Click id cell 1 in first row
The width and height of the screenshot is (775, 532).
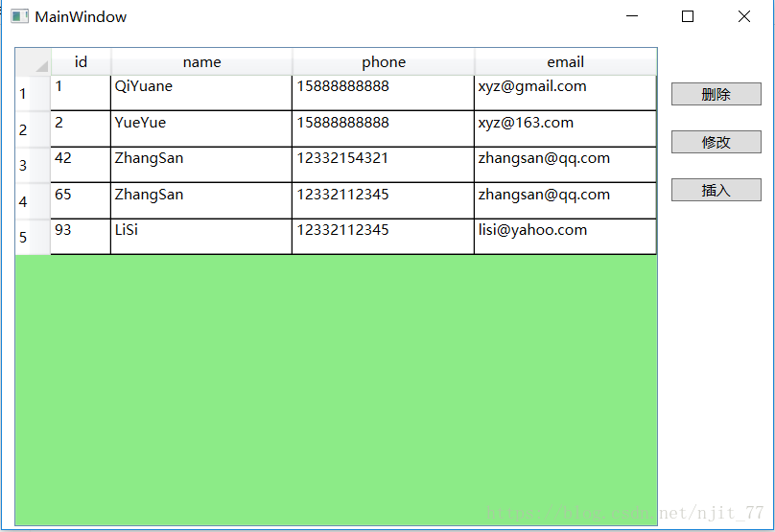[81, 93]
